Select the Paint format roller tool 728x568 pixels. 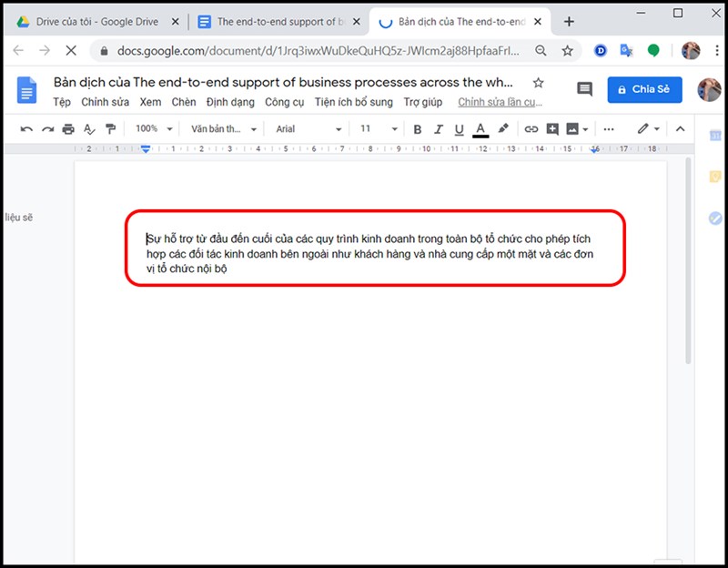pos(110,129)
